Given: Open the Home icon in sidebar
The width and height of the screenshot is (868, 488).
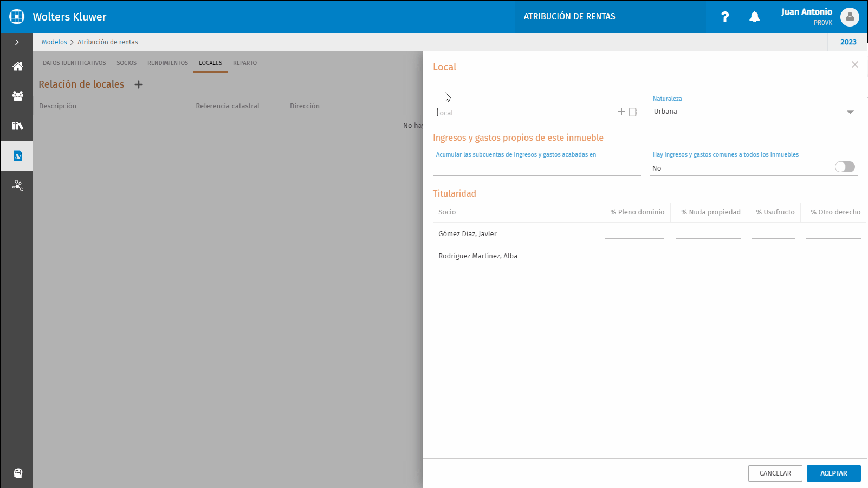Looking at the screenshot, I should click(x=17, y=67).
